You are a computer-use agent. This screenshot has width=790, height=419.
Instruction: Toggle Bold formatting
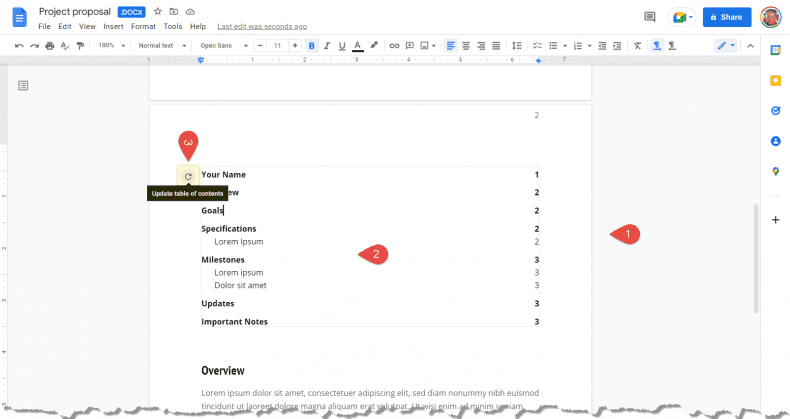click(312, 46)
